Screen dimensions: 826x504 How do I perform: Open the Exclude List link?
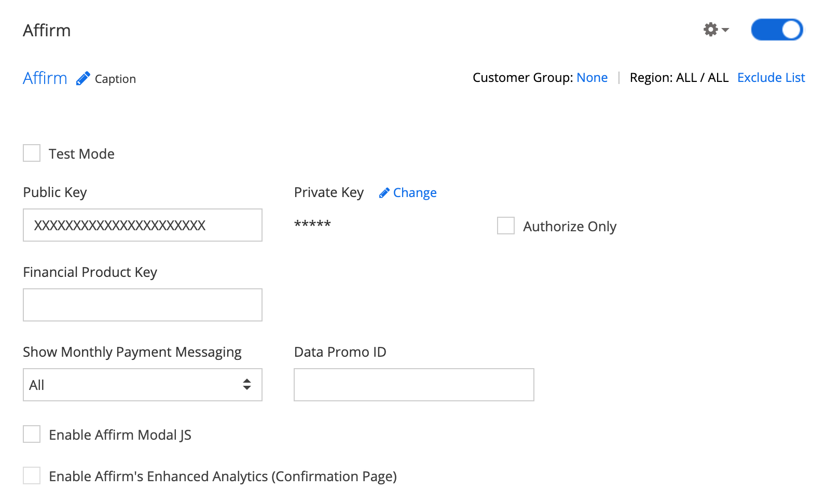click(771, 78)
